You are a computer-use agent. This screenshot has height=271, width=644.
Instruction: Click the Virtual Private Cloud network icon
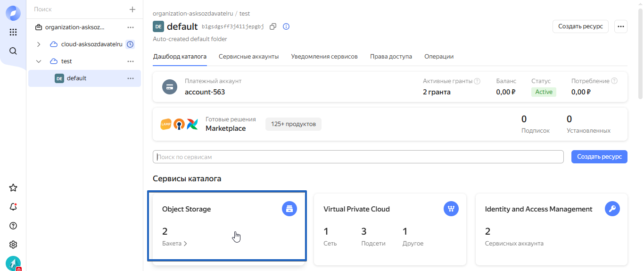tap(451, 209)
